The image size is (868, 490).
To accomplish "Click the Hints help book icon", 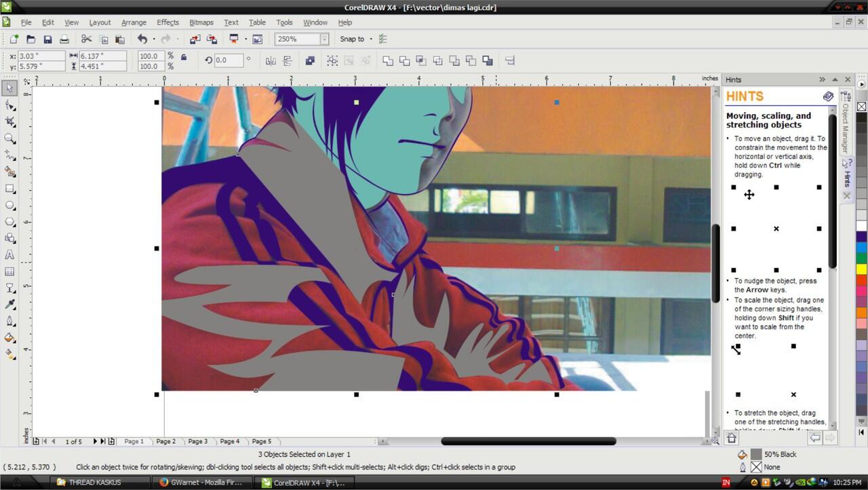I will pyautogui.click(x=828, y=96).
